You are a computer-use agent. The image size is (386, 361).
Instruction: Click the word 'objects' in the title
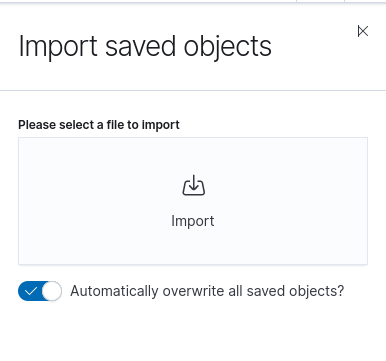click(x=228, y=47)
